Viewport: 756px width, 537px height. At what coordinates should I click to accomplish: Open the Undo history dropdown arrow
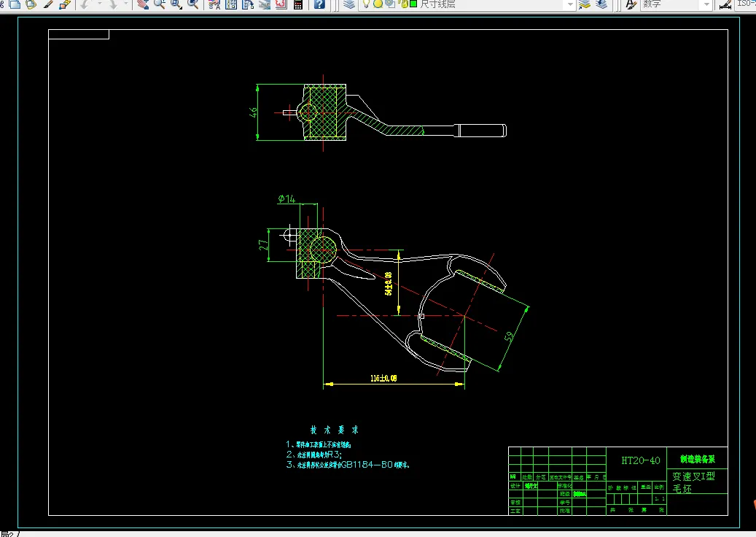coord(99,4)
